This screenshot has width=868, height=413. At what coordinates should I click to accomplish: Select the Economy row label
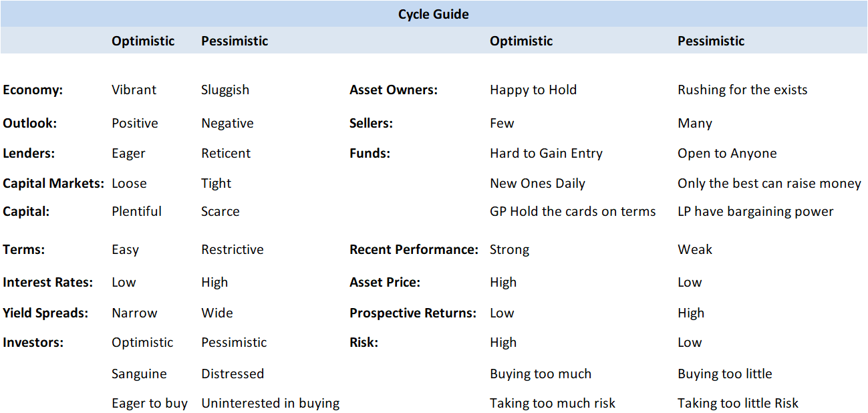point(33,90)
